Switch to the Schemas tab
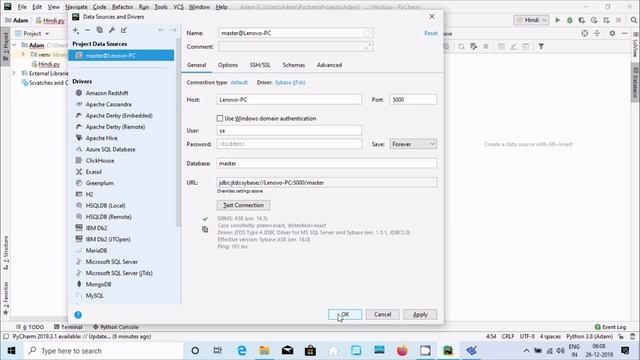 (x=293, y=65)
